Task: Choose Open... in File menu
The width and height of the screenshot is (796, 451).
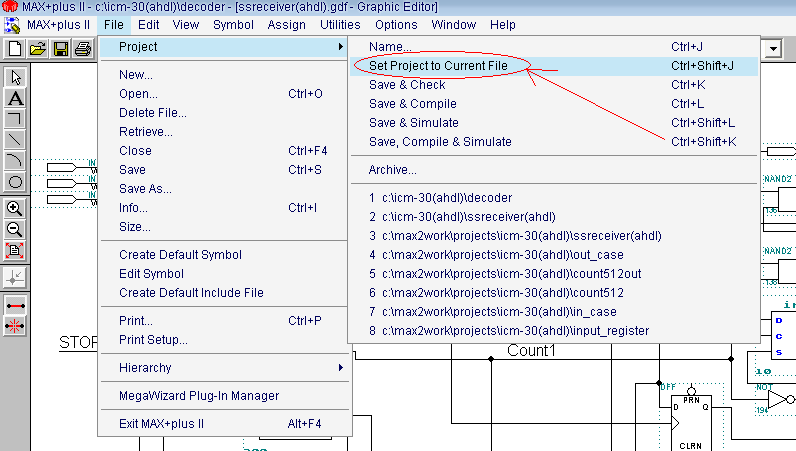Action: click(223, 94)
